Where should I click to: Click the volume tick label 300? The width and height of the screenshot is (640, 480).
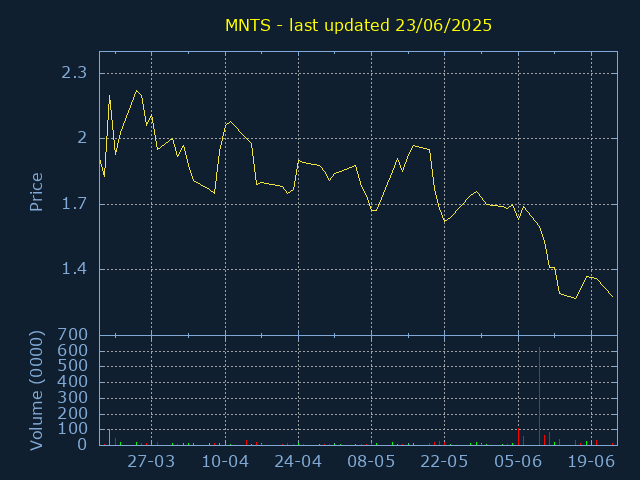pos(73,397)
